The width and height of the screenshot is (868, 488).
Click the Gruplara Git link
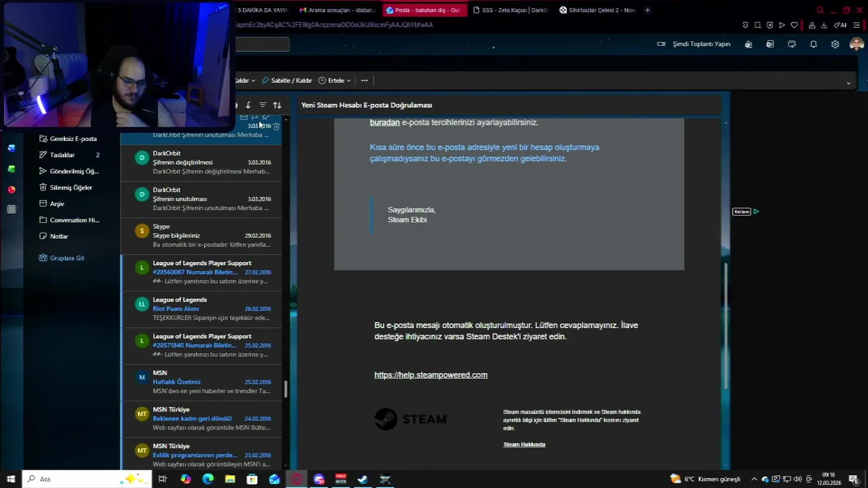62,258
